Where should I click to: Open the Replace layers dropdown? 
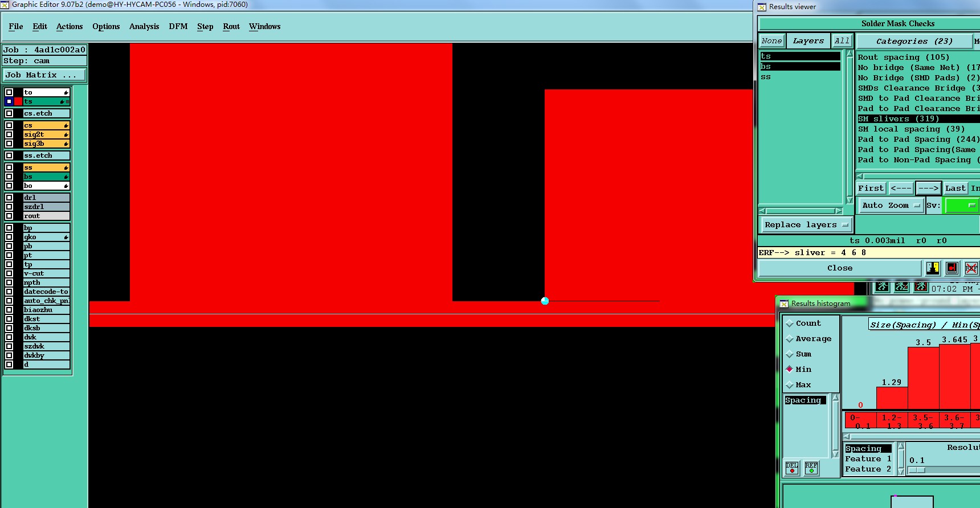point(806,225)
